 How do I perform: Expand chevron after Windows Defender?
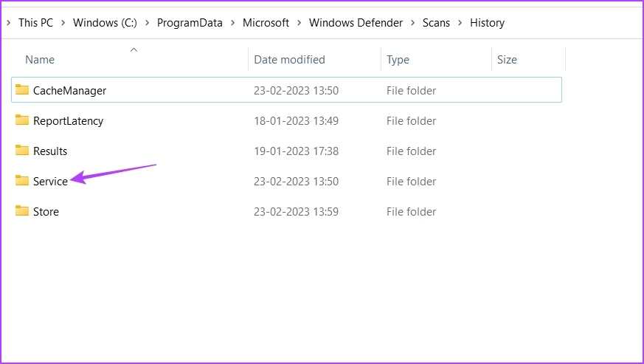coord(413,23)
